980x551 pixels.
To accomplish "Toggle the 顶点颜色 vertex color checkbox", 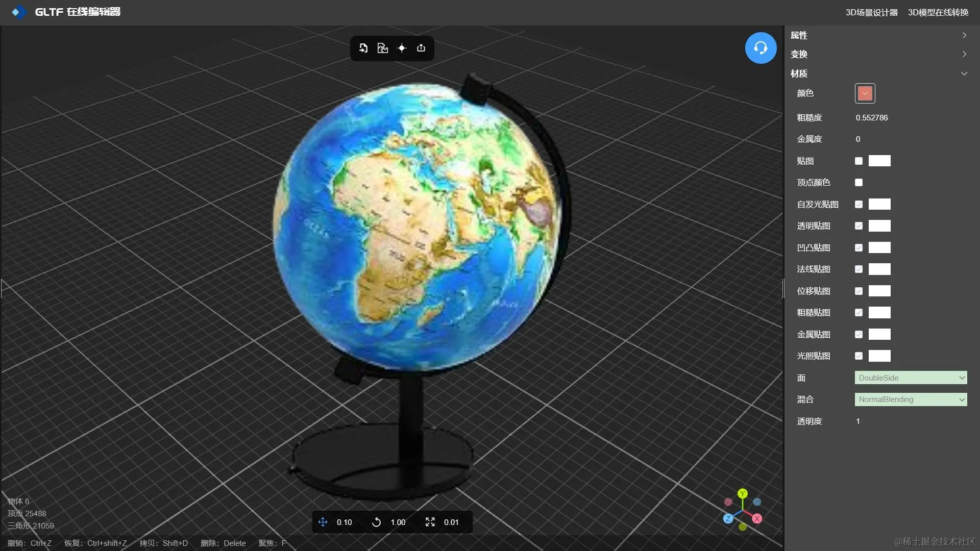I will (859, 182).
